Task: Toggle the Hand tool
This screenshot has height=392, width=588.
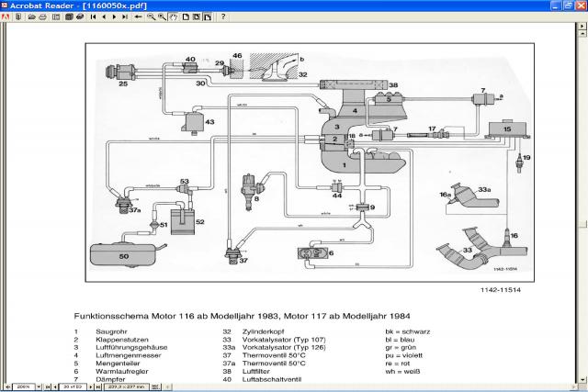Action: [174, 17]
